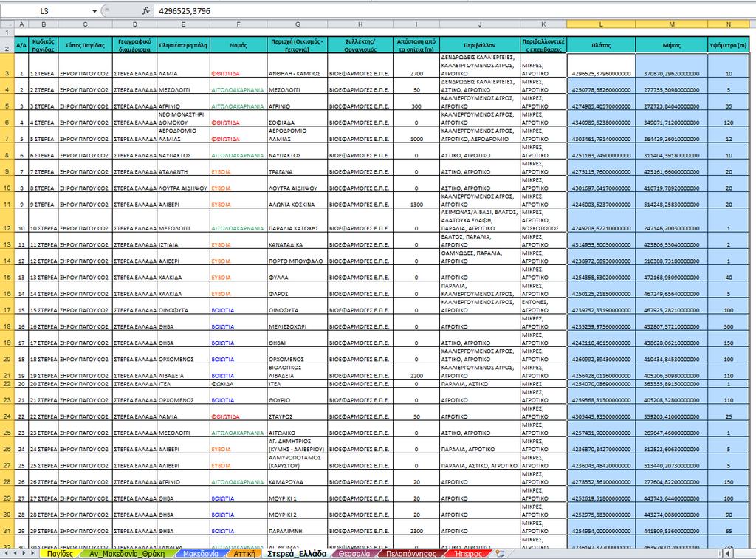Click the cell ΙΣΤΙΑΙΑ
The image size is (756, 559).
coord(183,241)
